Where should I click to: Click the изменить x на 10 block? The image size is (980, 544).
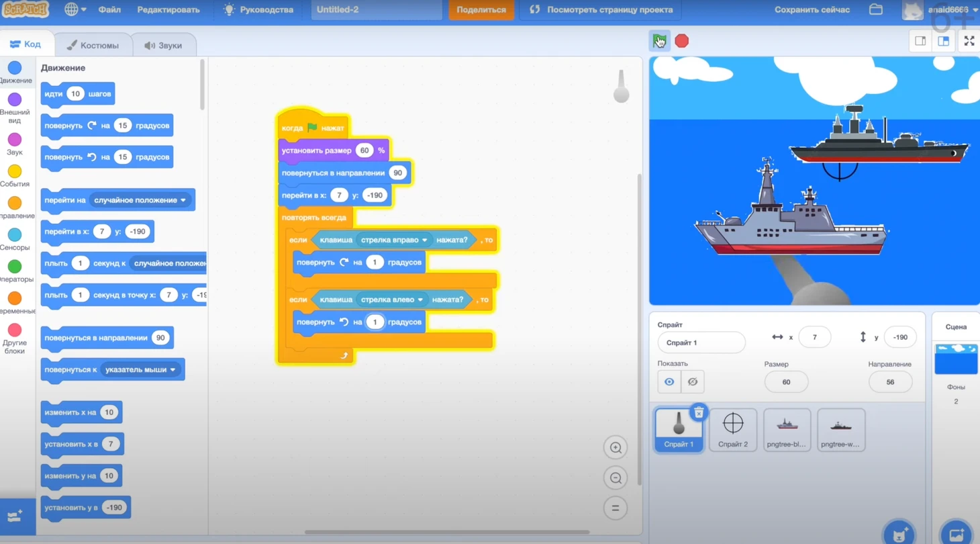pyautogui.click(x=81, y=412)
